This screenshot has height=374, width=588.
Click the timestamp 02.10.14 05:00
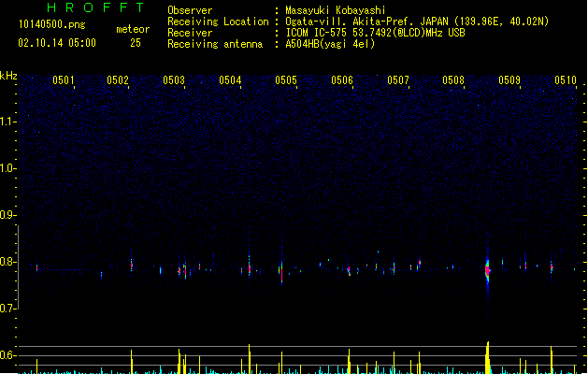[57, 43]
